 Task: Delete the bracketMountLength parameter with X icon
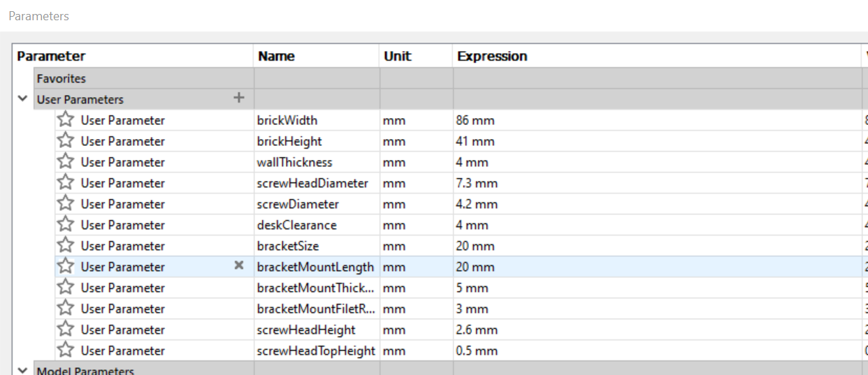(238, 265)
